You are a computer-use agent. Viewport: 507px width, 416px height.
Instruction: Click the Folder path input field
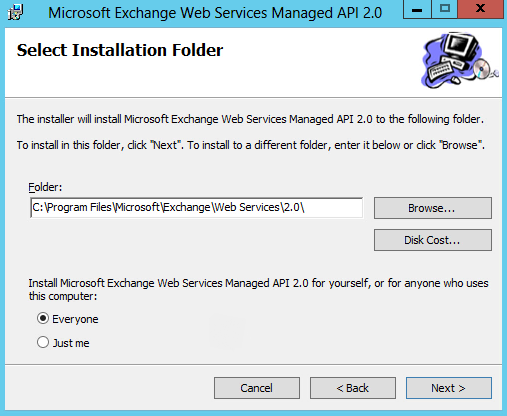coord(196,208)
